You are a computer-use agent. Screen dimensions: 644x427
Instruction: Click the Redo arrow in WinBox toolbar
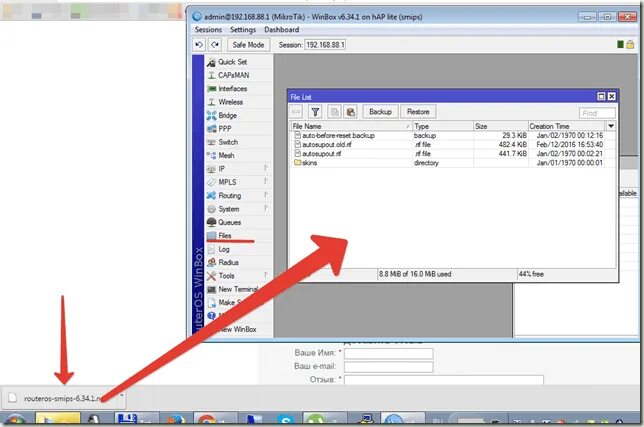coord(215,45)
